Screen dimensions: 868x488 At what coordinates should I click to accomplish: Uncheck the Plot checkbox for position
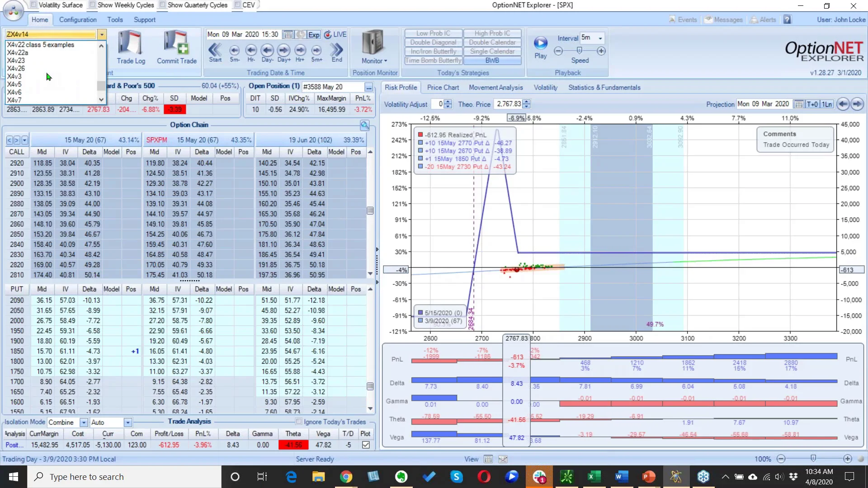click(x=366, y=445)
